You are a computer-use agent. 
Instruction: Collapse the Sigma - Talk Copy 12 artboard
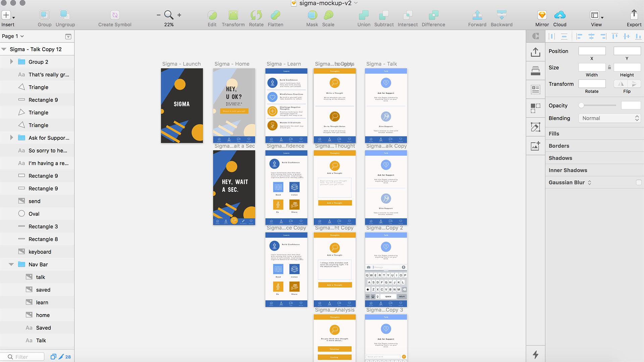coord(4,49)
